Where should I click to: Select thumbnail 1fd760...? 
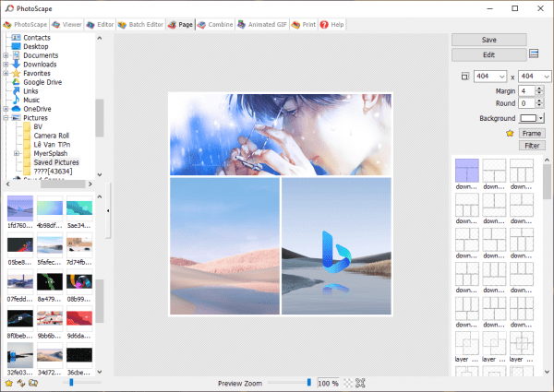coord(20,208)
